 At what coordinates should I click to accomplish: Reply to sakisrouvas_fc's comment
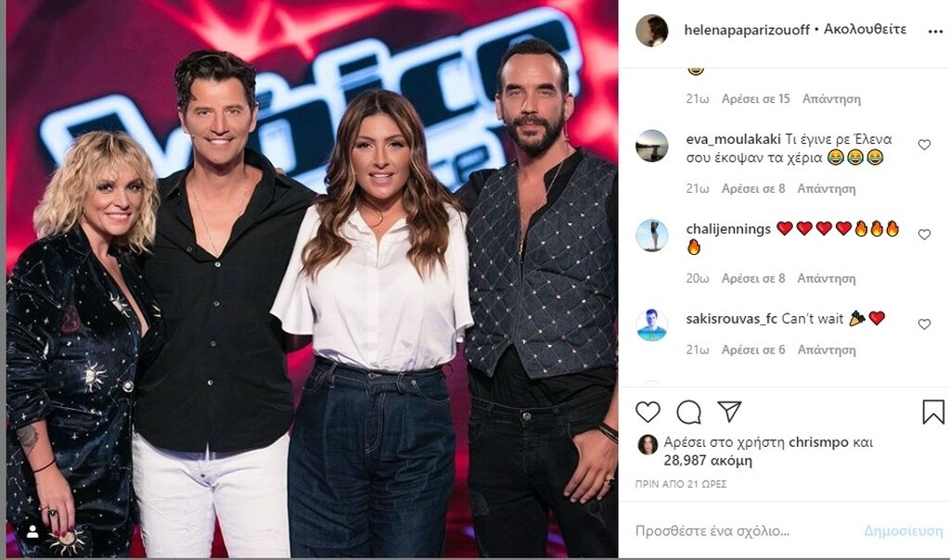coord(827,350)
